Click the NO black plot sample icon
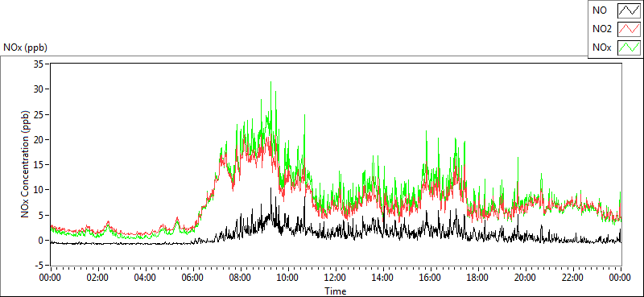The width and height of the screenshot is (644, 297). 629,10
